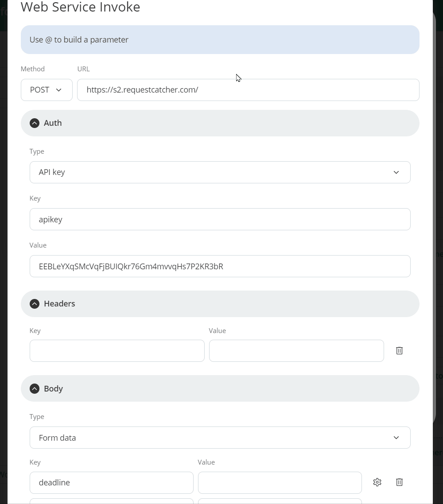Click the empty Headers Key input
Screen dimensions: 443x504
coord(117,350)
